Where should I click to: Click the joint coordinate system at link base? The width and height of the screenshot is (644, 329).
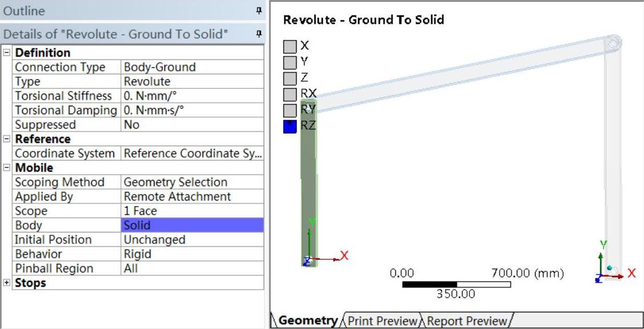[x=311, y=255]
